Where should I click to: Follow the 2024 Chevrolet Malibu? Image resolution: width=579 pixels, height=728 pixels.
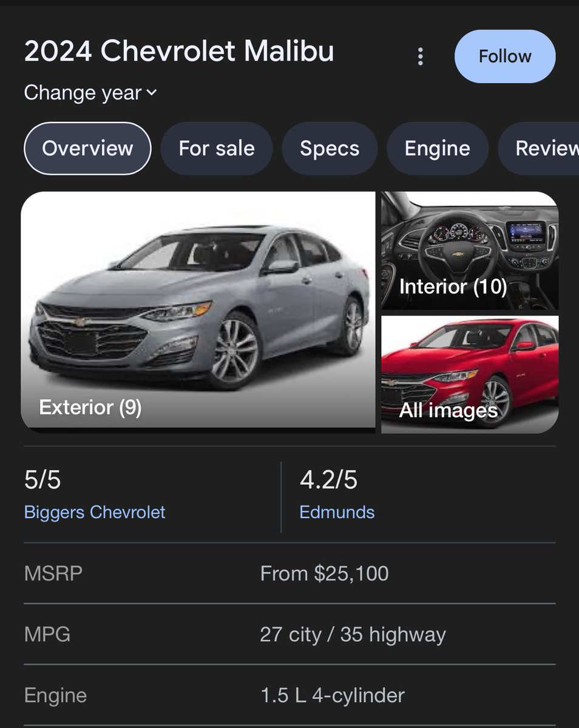pos(505,56)
